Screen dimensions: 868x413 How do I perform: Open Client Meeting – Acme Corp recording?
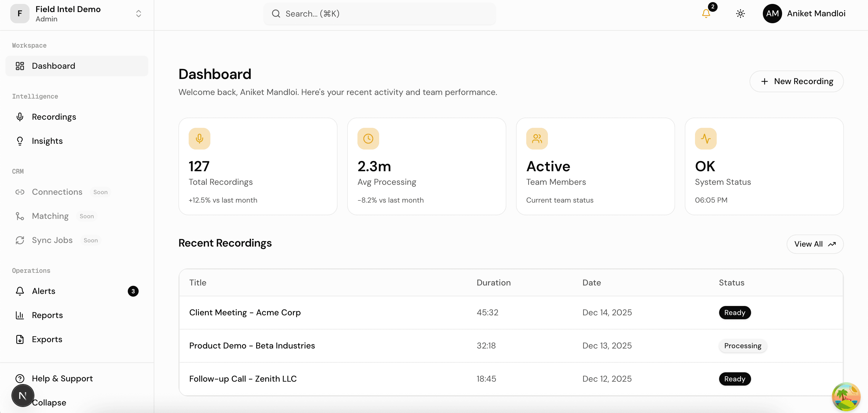click(x=245, y=313)
